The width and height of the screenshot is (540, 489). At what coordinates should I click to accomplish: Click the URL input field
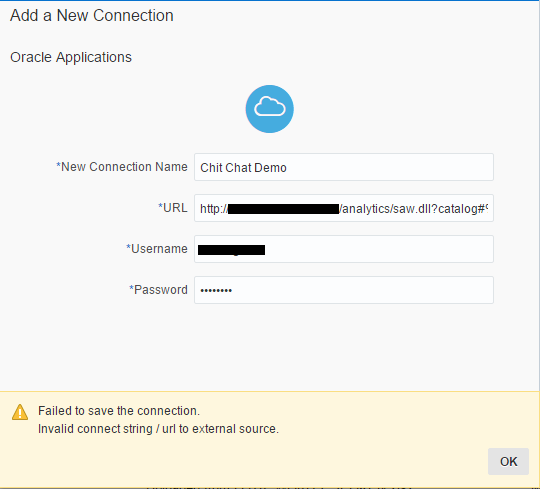(344, 208)
